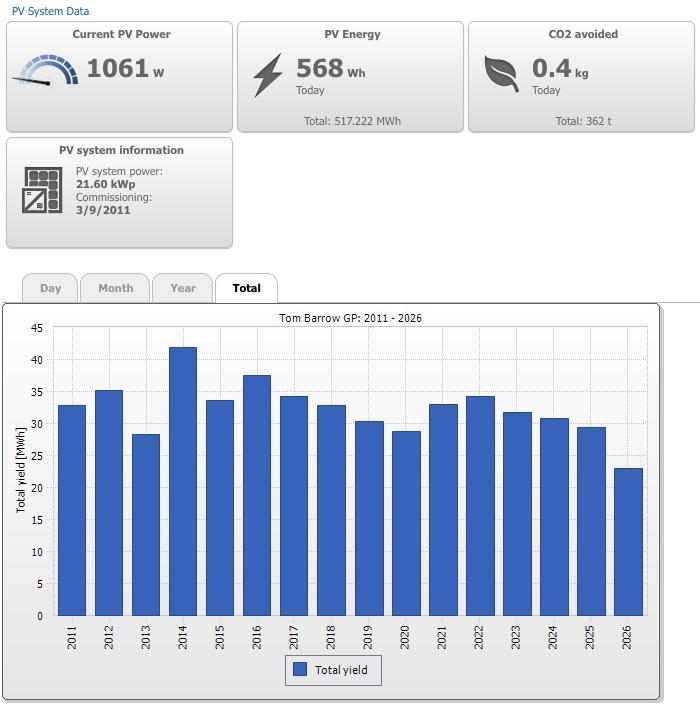The width and height of the screenshot is (700, 706).
Task: Click the Current PV Power card title
Action: [122, 34]
